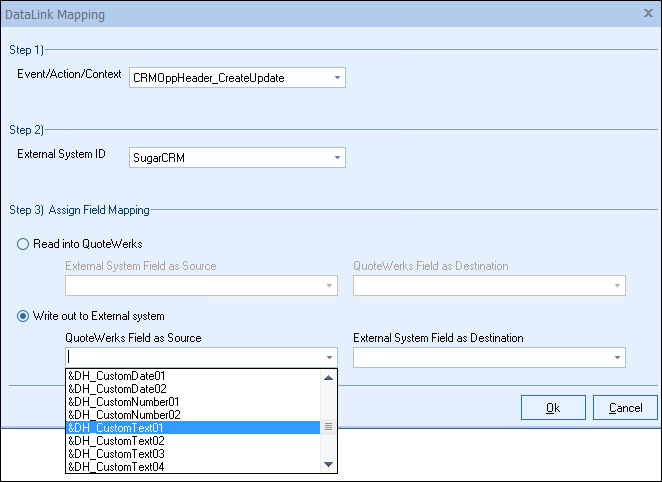The height and width of the screenshot is (482, 662).
Task: Click the list scrollbar up arrow
Action: click(328, 377)
